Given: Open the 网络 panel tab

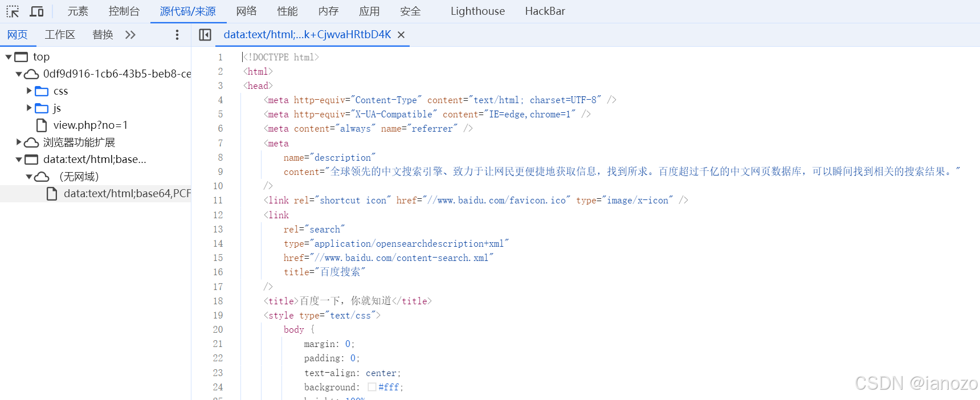Looking at the screenshot, I should pos(247,11).
